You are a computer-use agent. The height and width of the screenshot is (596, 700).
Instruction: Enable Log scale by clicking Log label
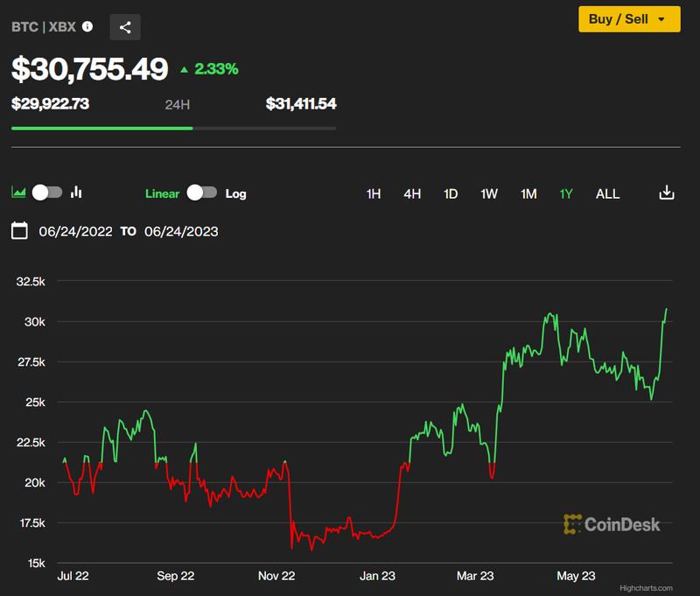click(x=235, y=193)
